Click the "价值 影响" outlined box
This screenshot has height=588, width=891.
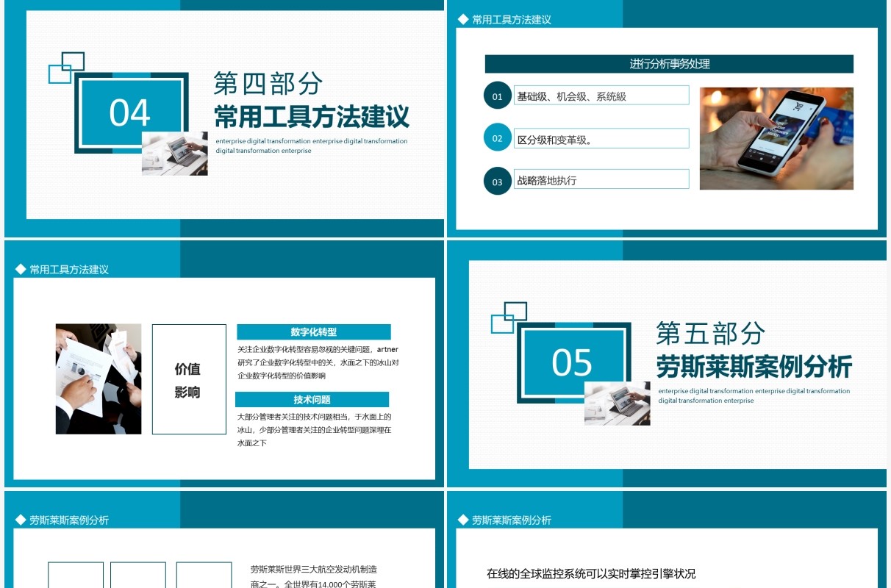coord(189,379)
